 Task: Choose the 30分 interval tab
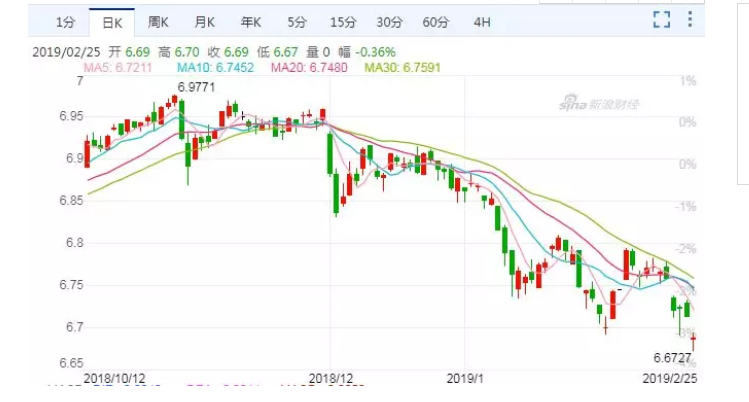point(390,21)
